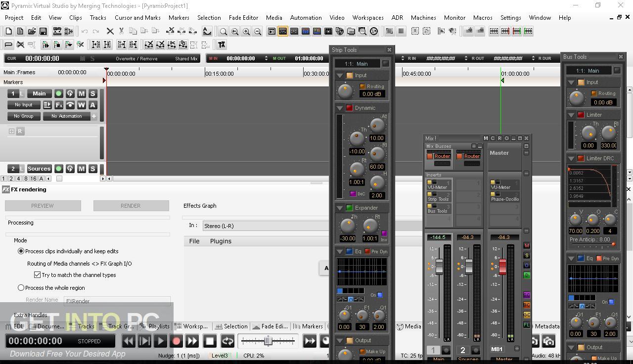Screen dimensions: 633x364
Task: Click the highlighted mixer window toolbar icon
Action: tap(283, 31)
